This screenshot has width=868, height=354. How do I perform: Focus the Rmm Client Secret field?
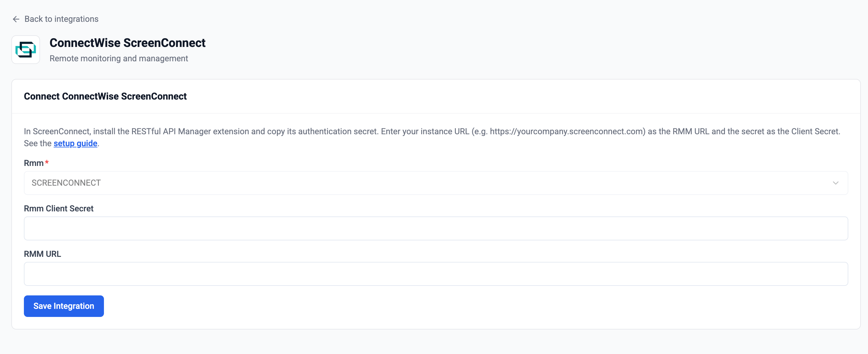point(436,229)
